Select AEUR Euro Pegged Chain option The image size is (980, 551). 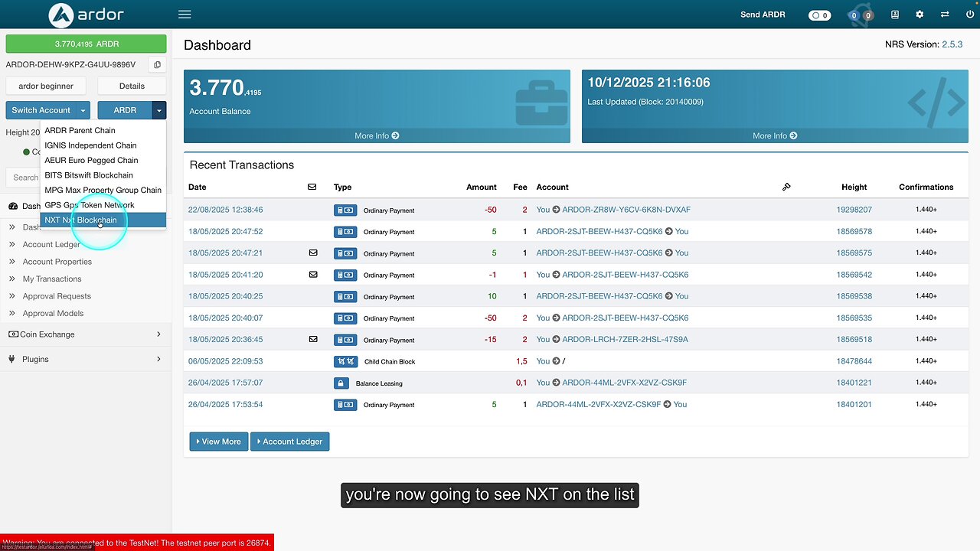(x=103, y=160)
